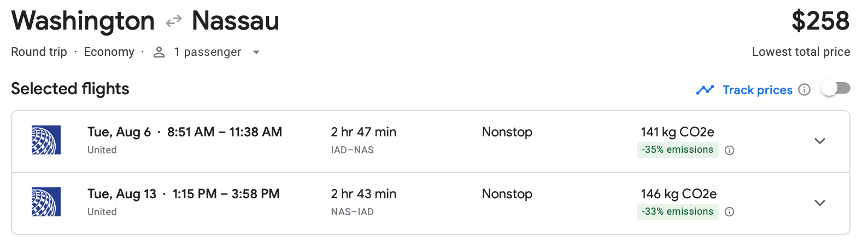Click the price-trend graph icon
This screenshot has width=868, height=241.
point(705,90)
